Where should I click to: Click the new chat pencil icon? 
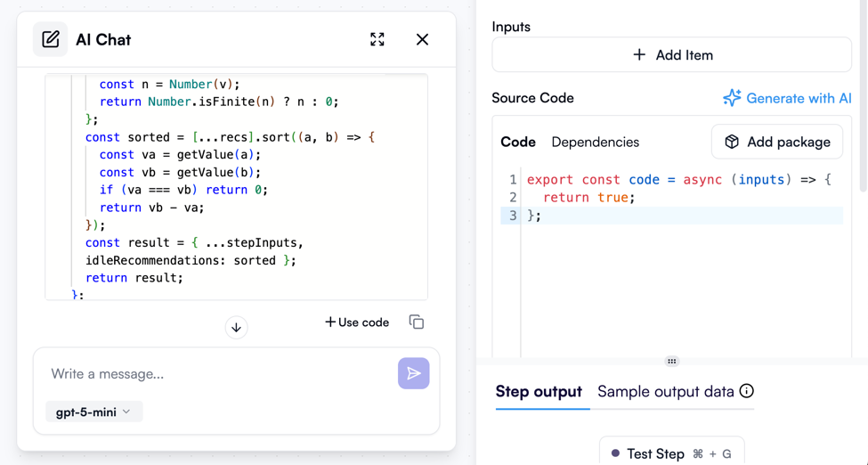pyautogui.click(x=51, y=39)
